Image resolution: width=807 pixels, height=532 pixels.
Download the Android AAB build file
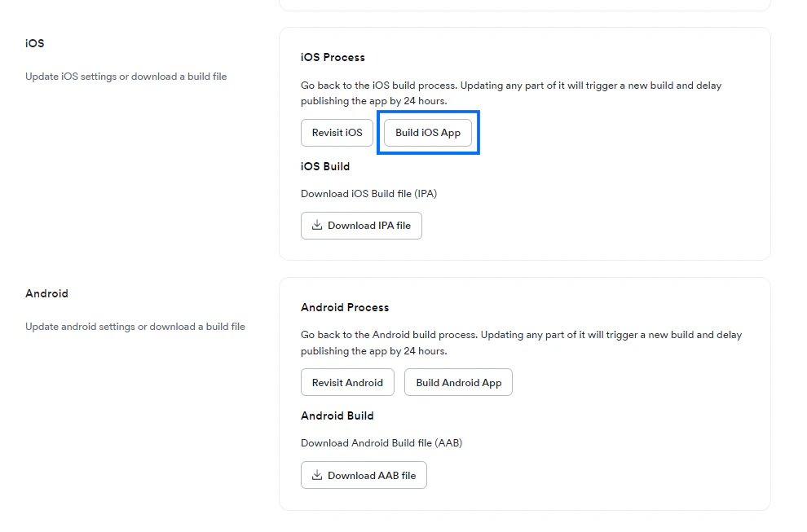point(364,475)
